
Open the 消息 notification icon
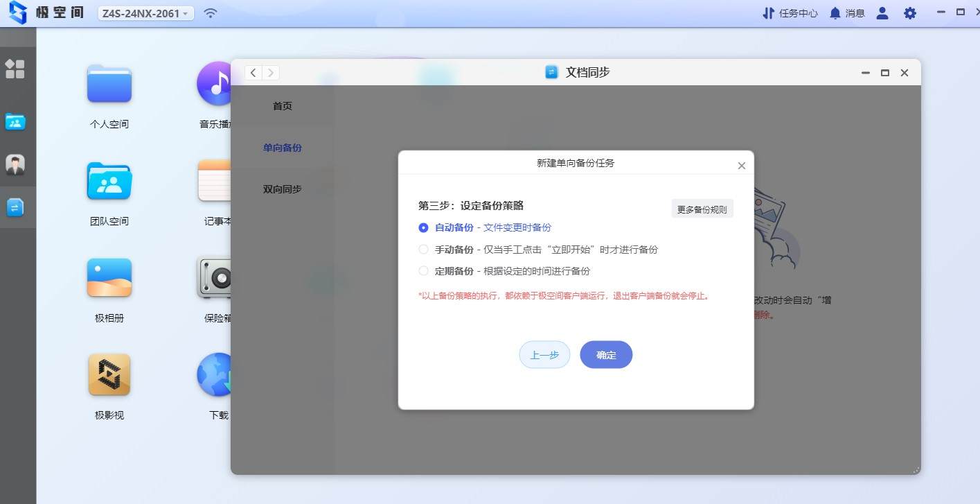pos(846,12)
